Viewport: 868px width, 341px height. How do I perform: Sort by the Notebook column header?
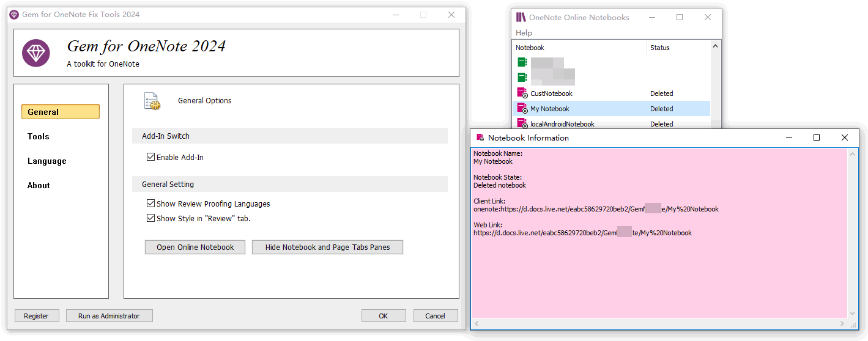[x=579, y=48]
